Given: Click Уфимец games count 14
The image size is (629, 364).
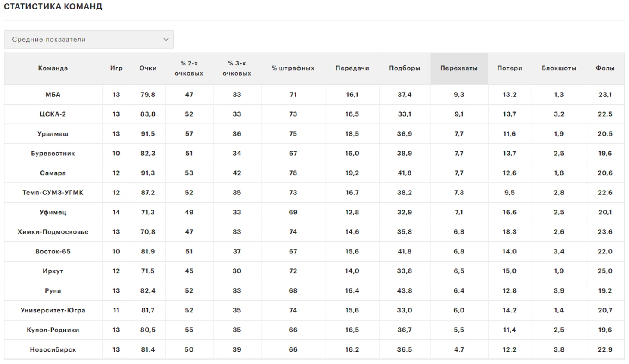Looking at the screenshot, I should (x=116, y=212).
